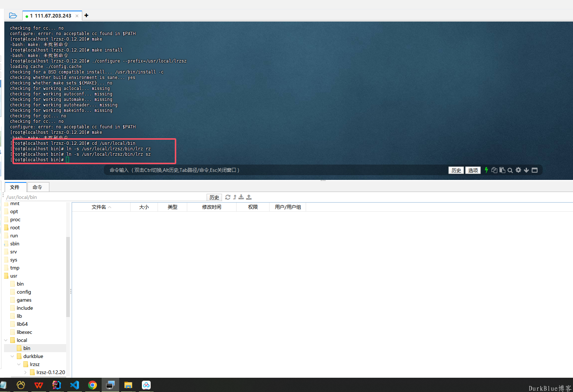Open Google Chrome from the taskbar
The height and width of the screenshot is (392, 573).
pos(93,385)
